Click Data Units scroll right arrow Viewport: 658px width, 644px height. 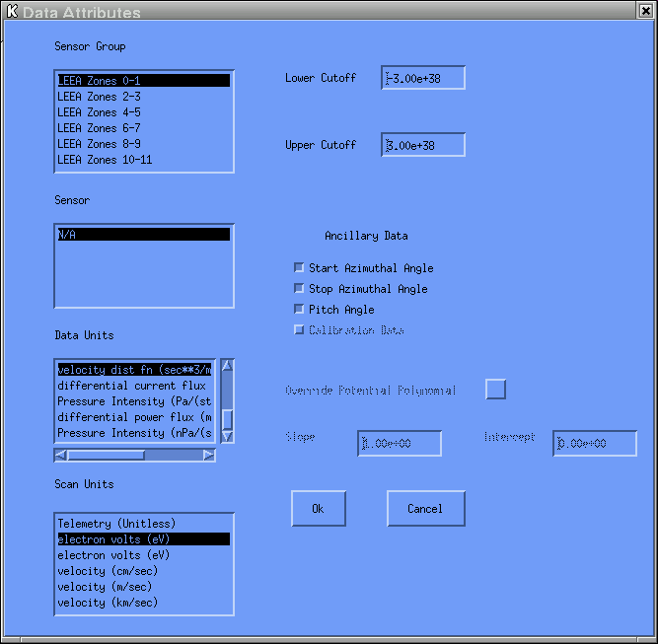point(208,456)
